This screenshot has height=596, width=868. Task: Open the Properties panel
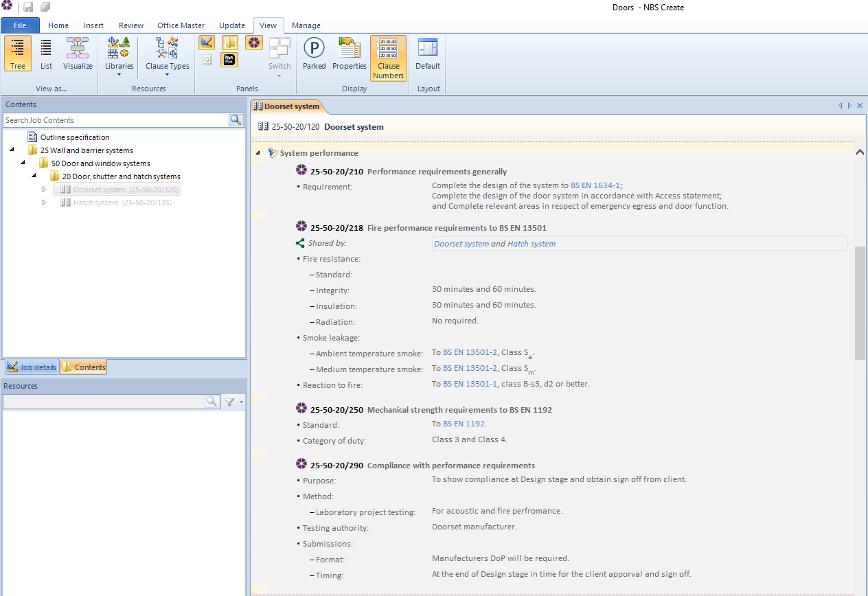(x=350, y=54)
